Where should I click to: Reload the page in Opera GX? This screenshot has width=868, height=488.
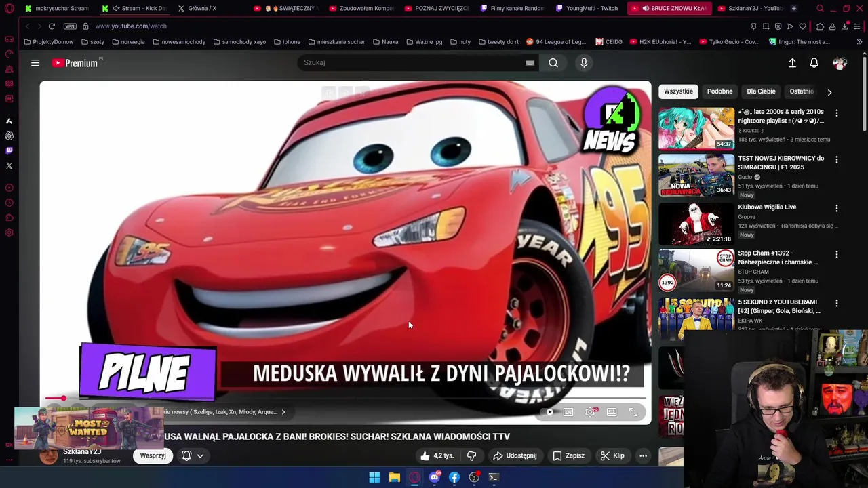pos(52,26)
